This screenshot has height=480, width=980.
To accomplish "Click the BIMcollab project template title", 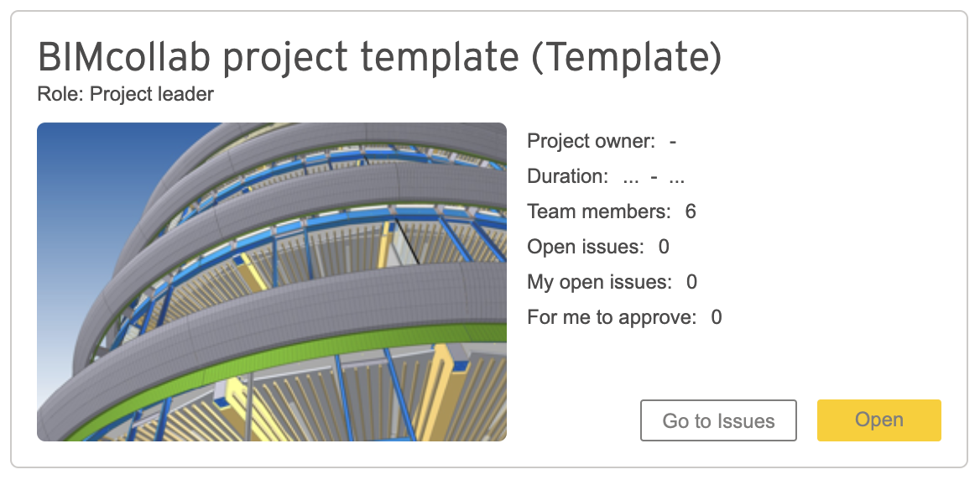I will (x=379, y=57).
